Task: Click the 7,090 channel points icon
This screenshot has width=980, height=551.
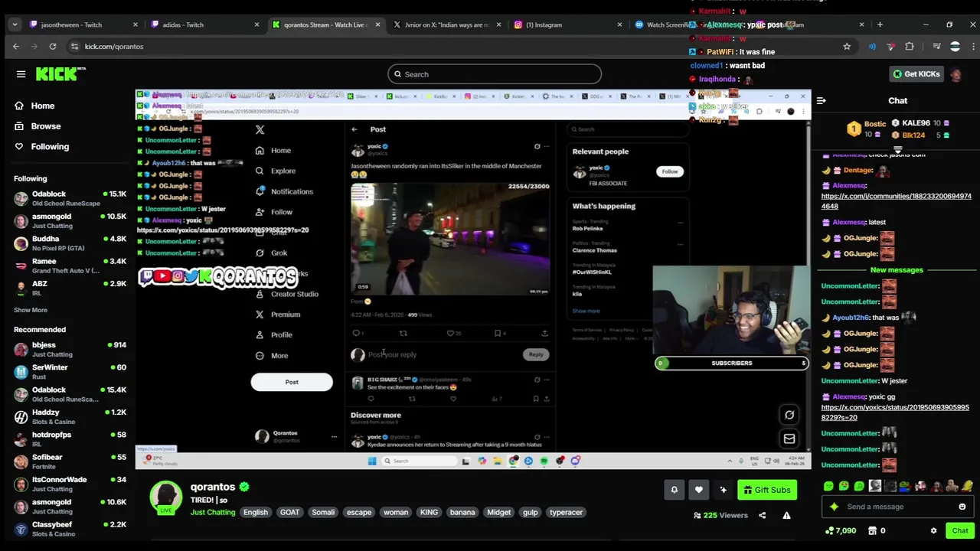Action: [x=830, y=530]
